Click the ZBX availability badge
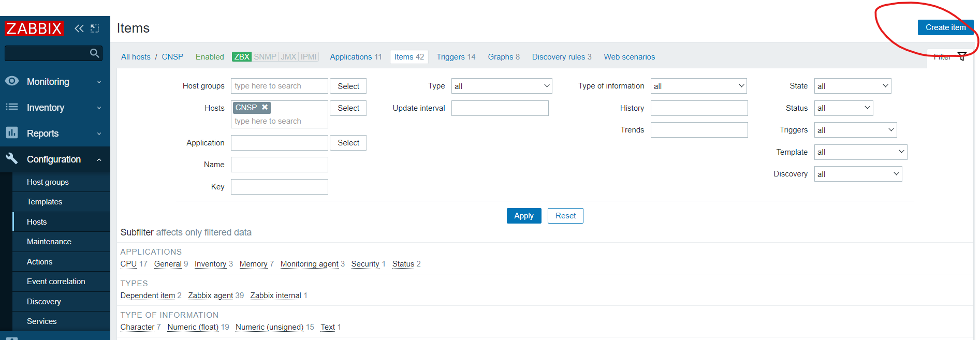The height and width of the screenshot is (340, 980). point(242,57)
